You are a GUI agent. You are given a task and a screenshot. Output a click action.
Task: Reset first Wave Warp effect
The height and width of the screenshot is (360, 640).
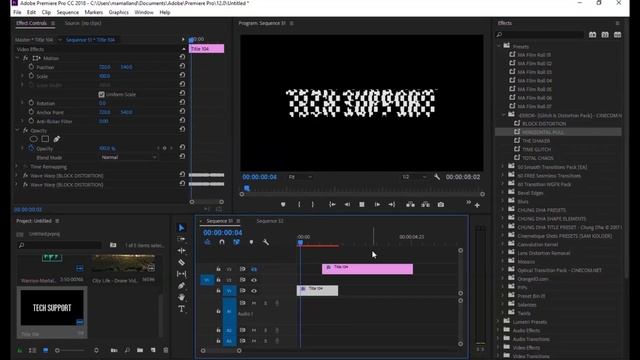coord(182,175)
